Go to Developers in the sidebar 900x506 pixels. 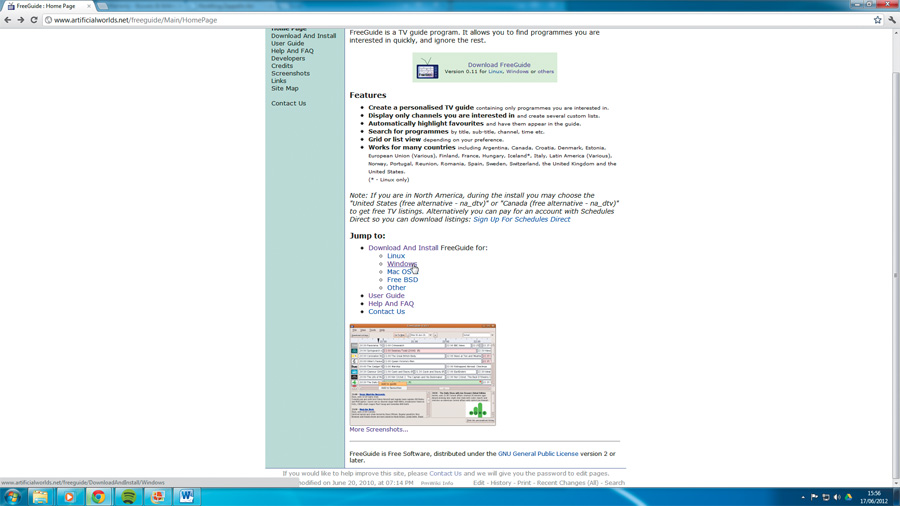(288, 58)
